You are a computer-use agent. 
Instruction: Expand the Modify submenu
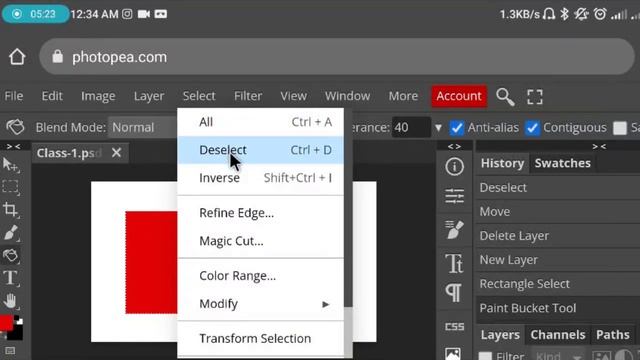260,304
